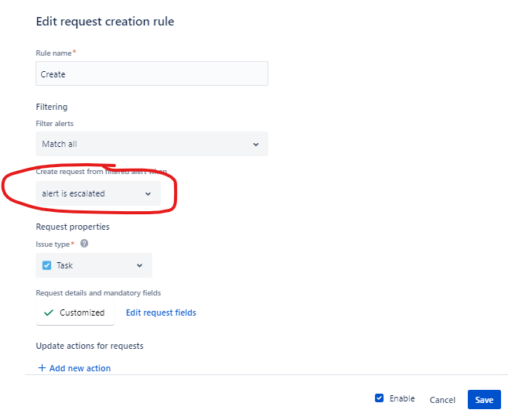The width and height of the screenshot is (508, 420).
Task: Click the Request properties section heading
Action: (73, 227)
